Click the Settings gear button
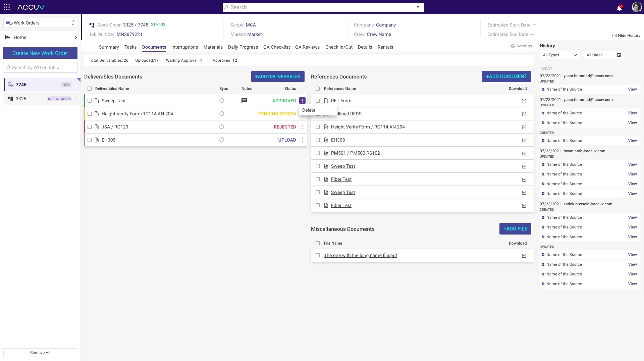The image size is (644, 361). (521, 46)
